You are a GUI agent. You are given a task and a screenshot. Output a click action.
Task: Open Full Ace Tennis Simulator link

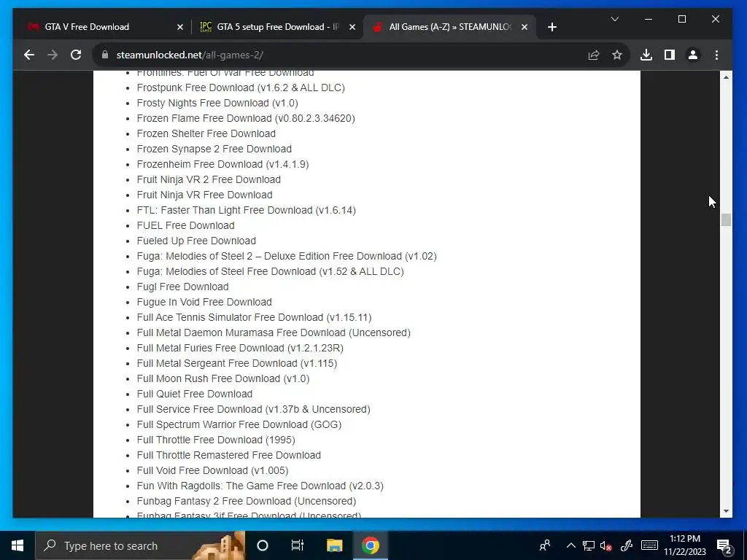(255, 317)
